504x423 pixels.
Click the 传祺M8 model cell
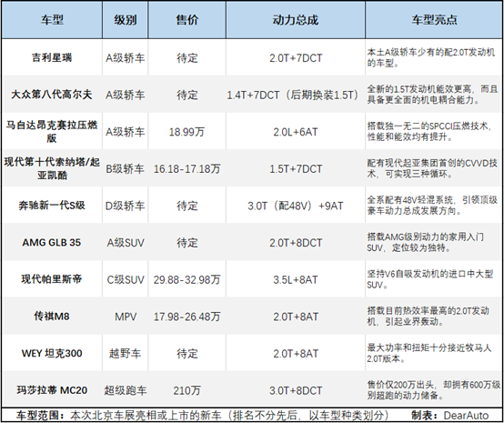coord(52,317)
